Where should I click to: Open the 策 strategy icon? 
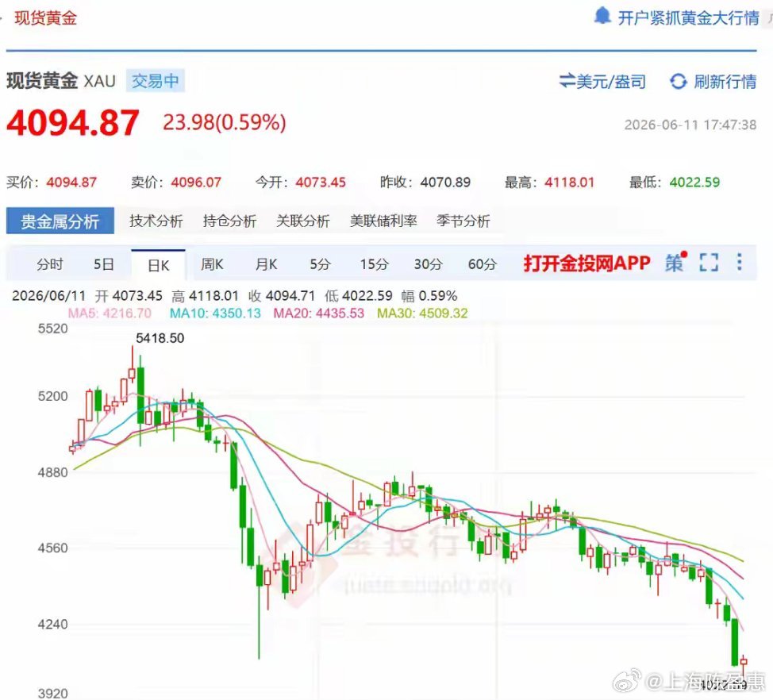click(x=675, y=262)
